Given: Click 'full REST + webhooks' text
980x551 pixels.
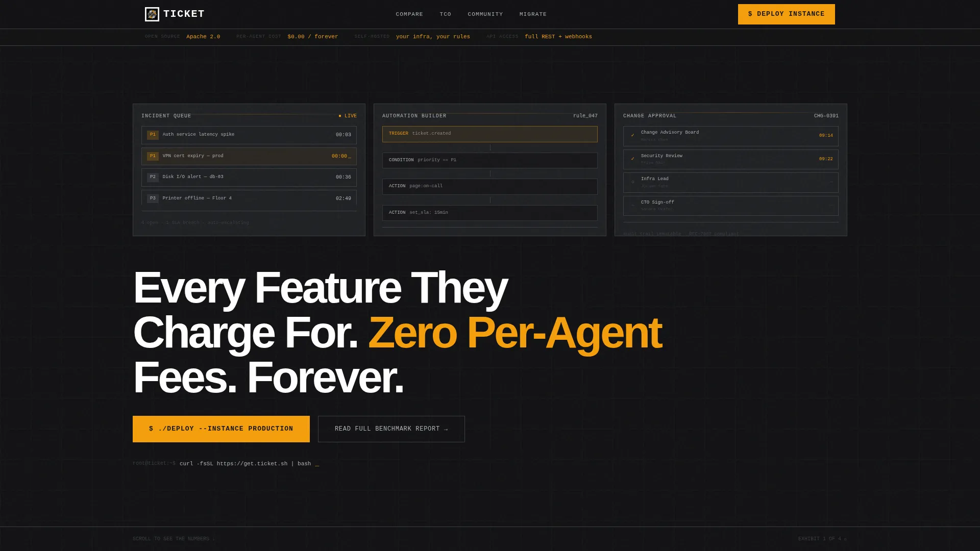Looking at the screenshot, I should (558, 37).
